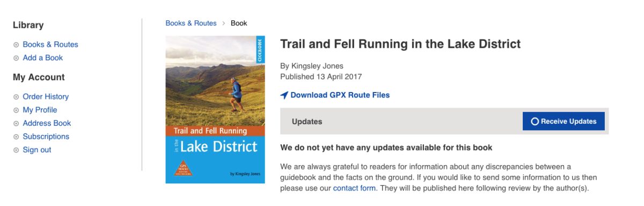Click the GPX download arrow icon
This screenshot has height=206, width=644.
coord(284,95)
